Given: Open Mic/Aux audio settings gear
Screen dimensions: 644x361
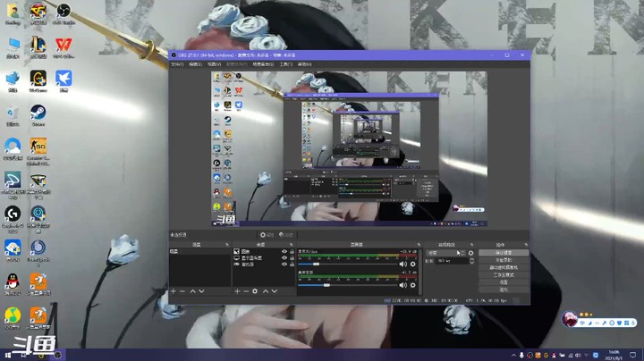Looking at the screenshot, I should point(412,264).
